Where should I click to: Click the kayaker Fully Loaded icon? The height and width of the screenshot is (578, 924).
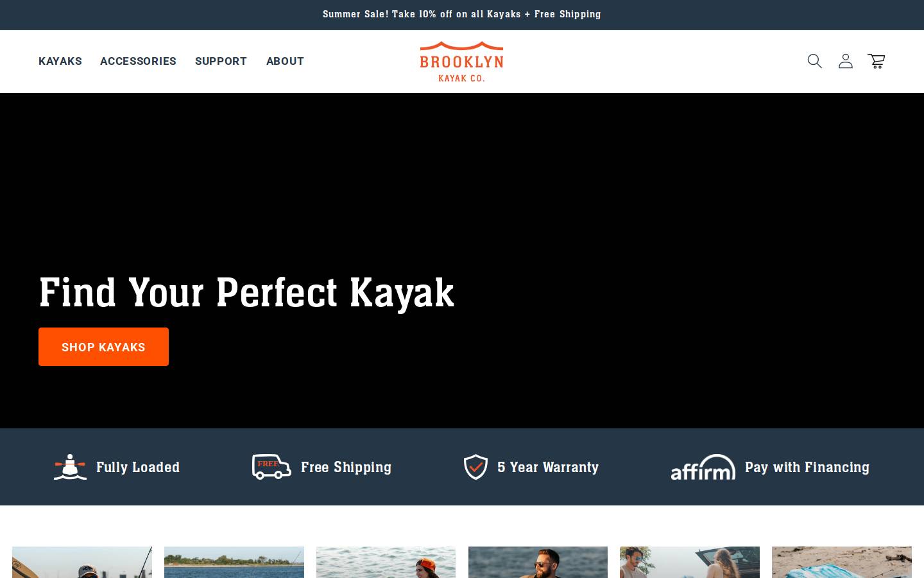pyautogui.click(x=70, y=467)
